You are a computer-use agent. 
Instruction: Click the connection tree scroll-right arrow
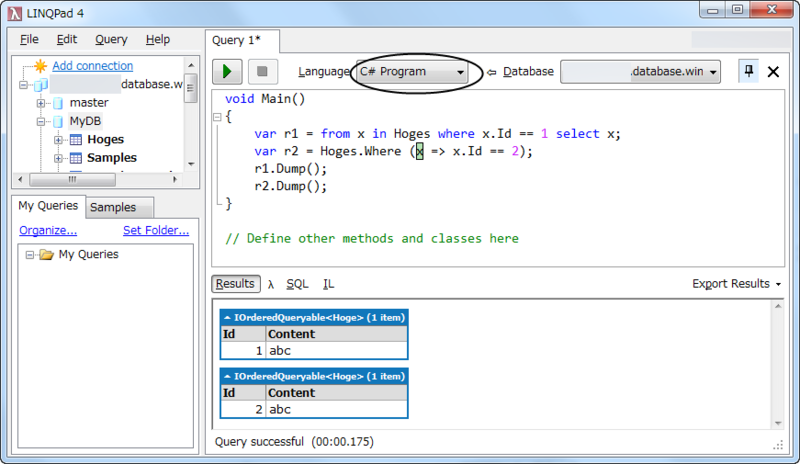click(x=175, y=180)
